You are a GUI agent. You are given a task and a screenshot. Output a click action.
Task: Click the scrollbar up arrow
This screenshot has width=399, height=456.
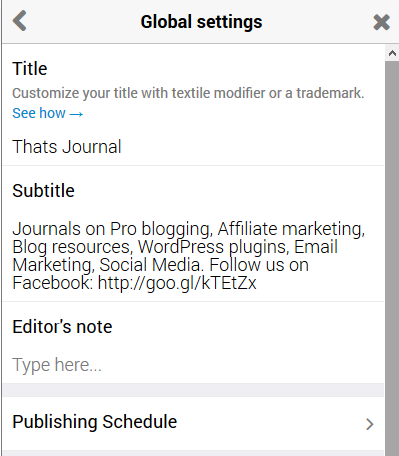coord(392,53)
